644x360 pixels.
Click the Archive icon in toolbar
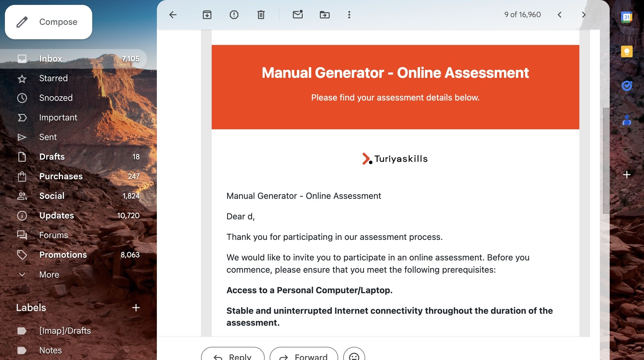coord(207,15)
